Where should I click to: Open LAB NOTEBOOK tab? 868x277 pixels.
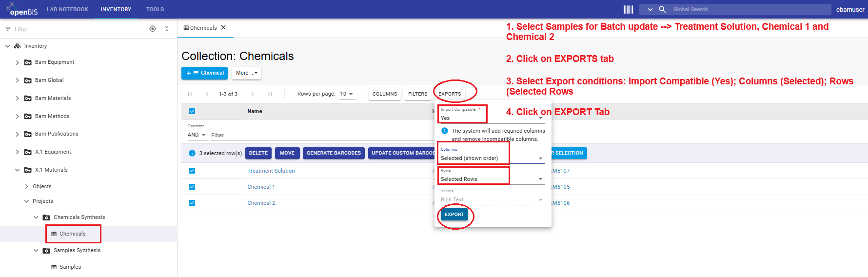[x=67, y=9]
